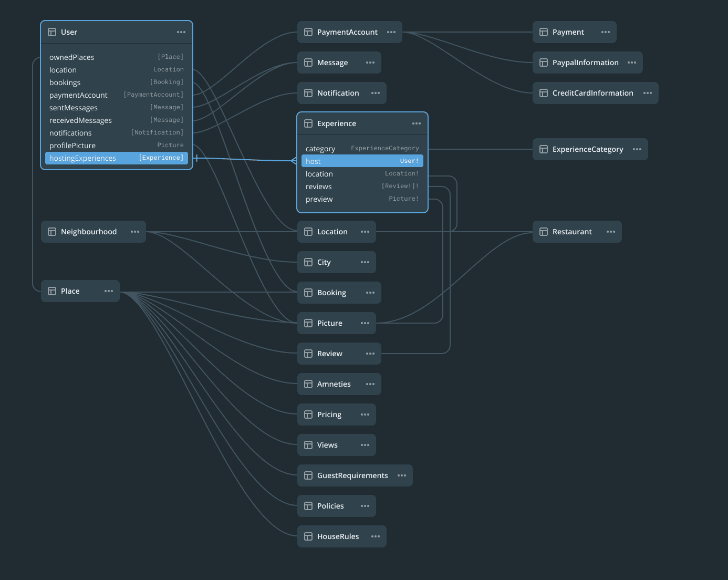The width and height of the screenshot is (728, 580).
Task: Click the Place node table icon
Action: point(52,291)
